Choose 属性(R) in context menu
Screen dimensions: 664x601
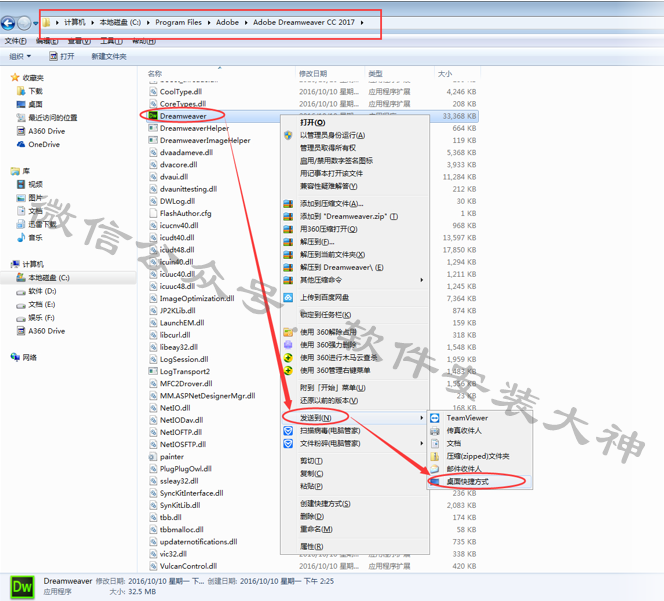pos(311,546)
